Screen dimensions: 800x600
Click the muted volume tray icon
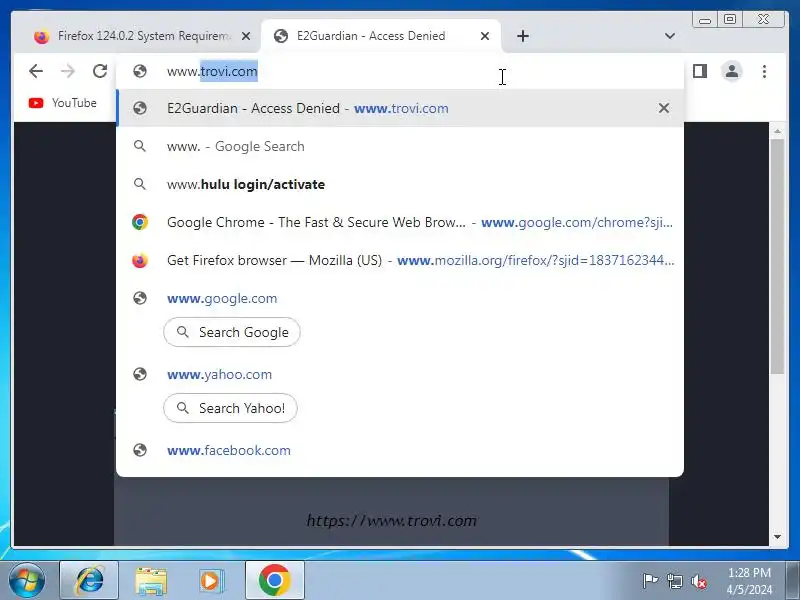699,581
